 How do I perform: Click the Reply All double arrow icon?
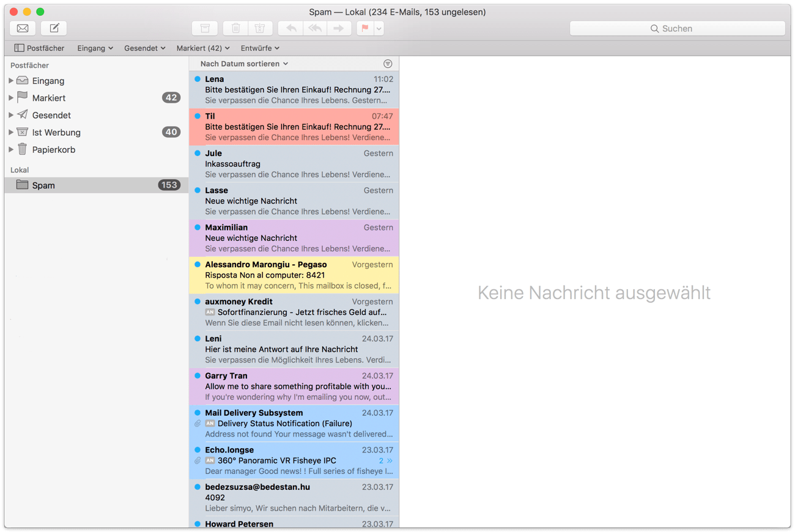coord(315,28)
